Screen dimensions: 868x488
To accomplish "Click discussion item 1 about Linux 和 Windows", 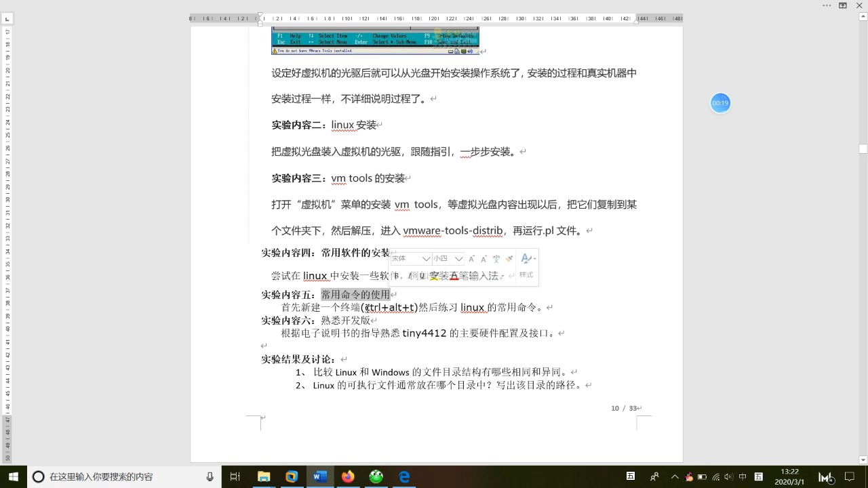I will point(433,372).
